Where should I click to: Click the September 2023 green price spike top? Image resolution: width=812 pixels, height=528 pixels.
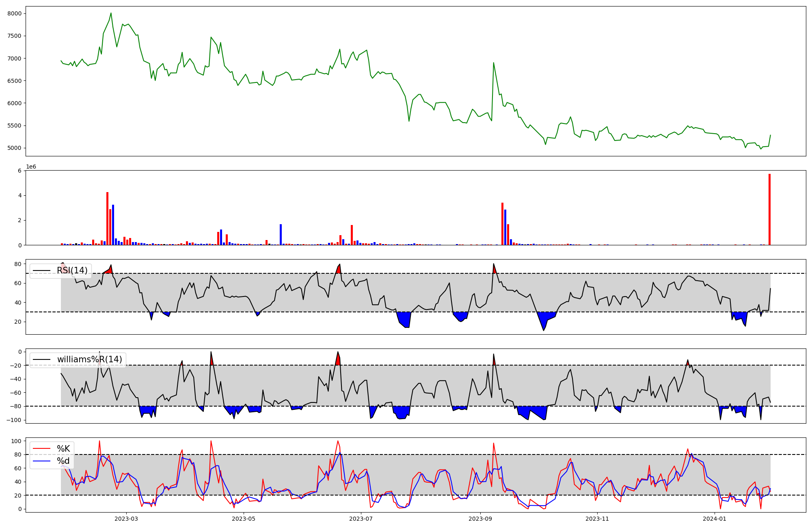493,63
